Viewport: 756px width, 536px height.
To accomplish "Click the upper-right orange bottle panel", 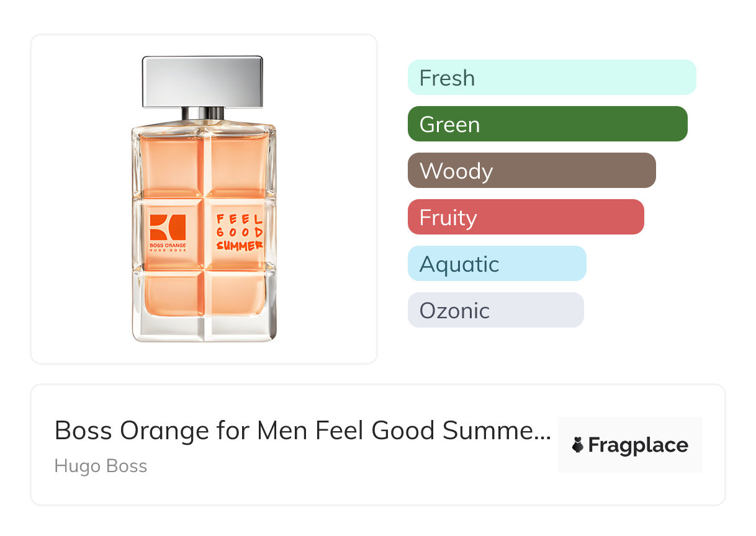I will coord(238,166).
